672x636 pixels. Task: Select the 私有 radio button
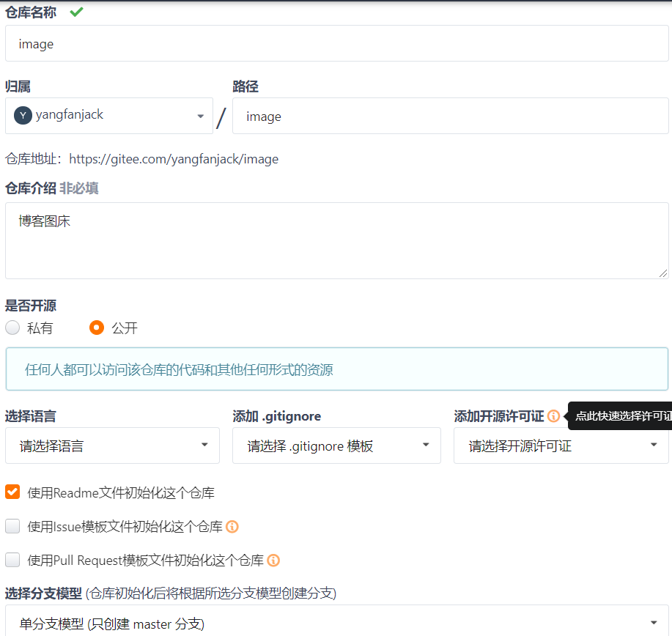[12, 328]
